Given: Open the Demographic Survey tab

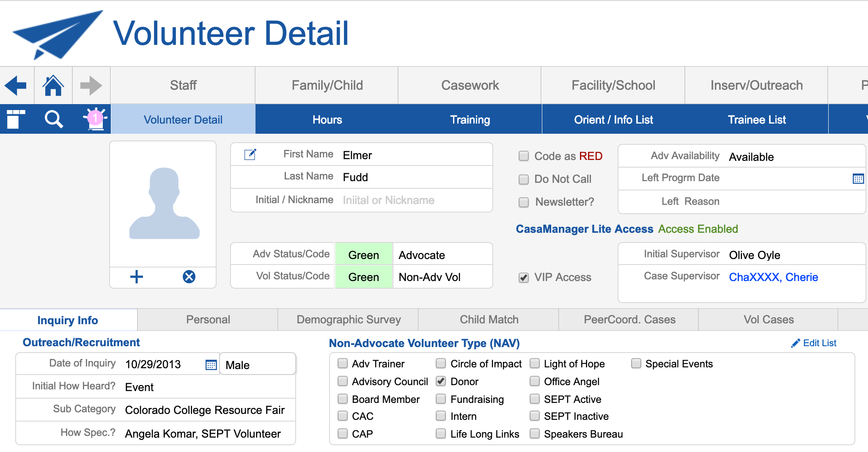Looking at the screenshot, I should pyautogui.click(x=349, y=320).
